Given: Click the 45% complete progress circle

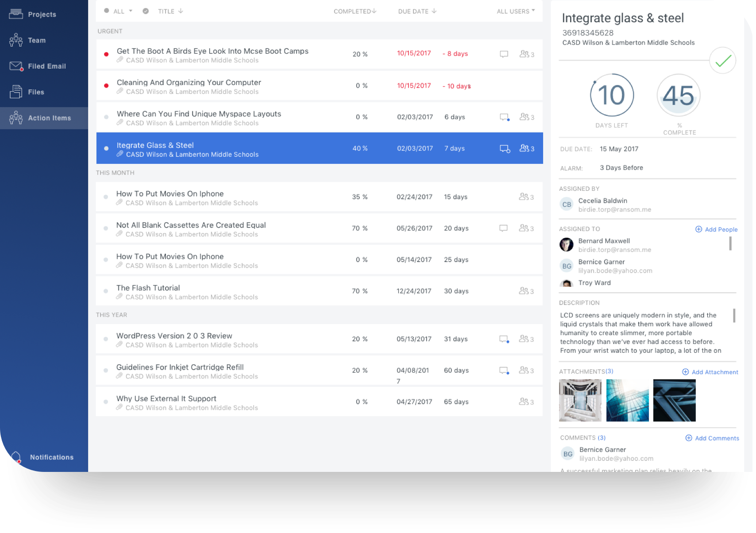Looking at the screenshot, I should click(x=678, y=95).
